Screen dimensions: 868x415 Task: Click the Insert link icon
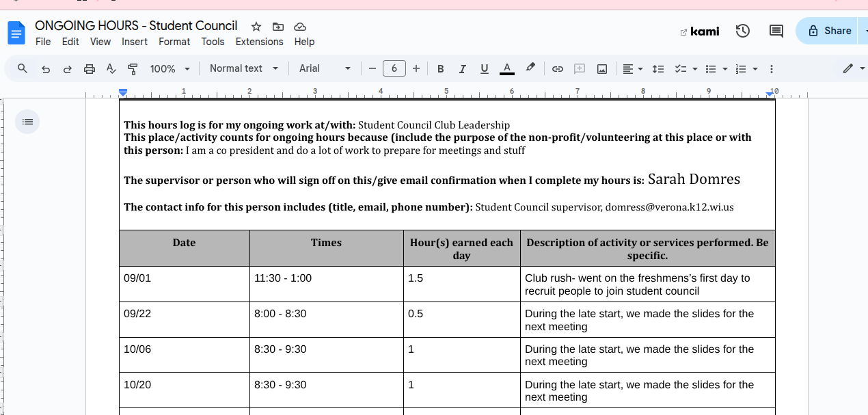558,69
